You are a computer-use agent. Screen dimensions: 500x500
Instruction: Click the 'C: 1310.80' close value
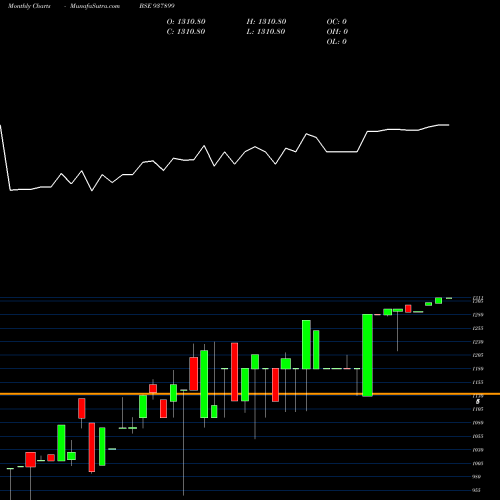pyautogui.click(x=186, y=32)
